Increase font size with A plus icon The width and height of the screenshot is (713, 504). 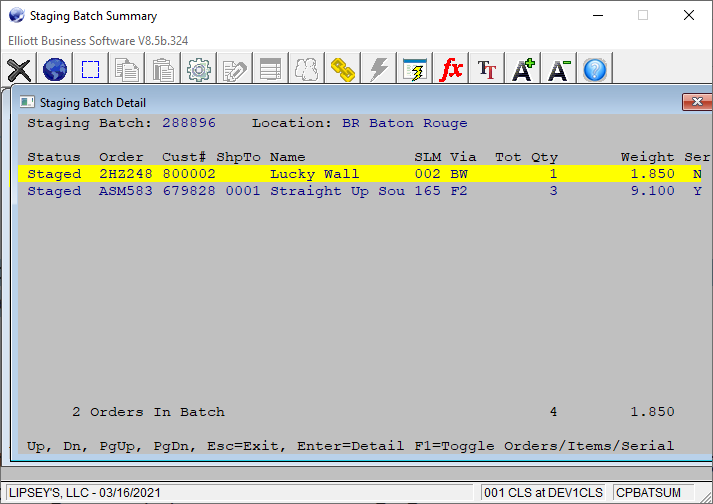(x=523, y=70)
